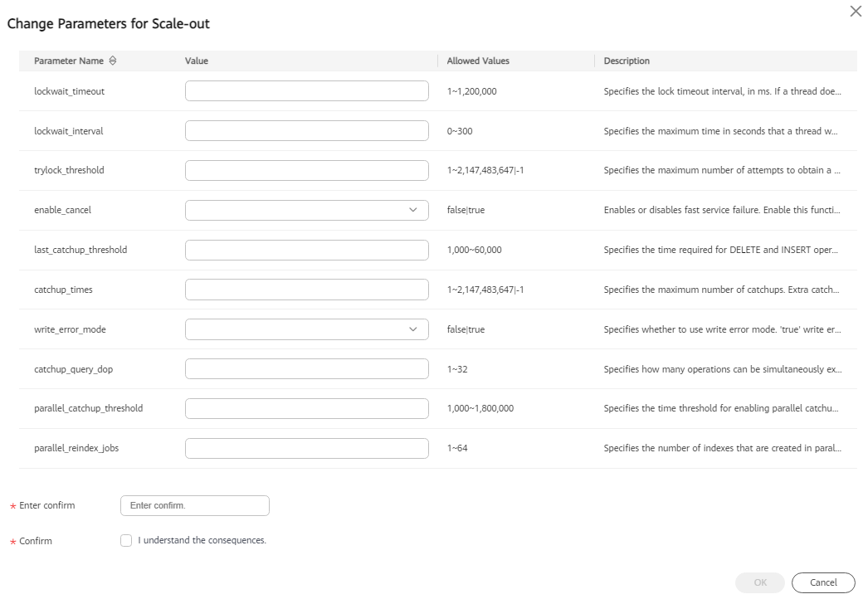Focus the trylock_threshold value field

307,171
